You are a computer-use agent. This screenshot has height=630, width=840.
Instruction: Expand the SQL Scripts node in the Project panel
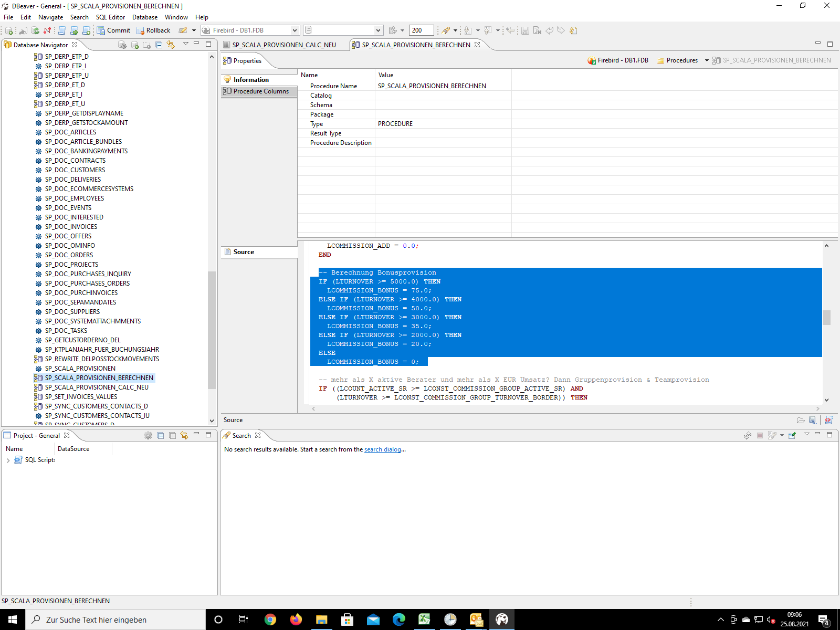tap(8, 460)
